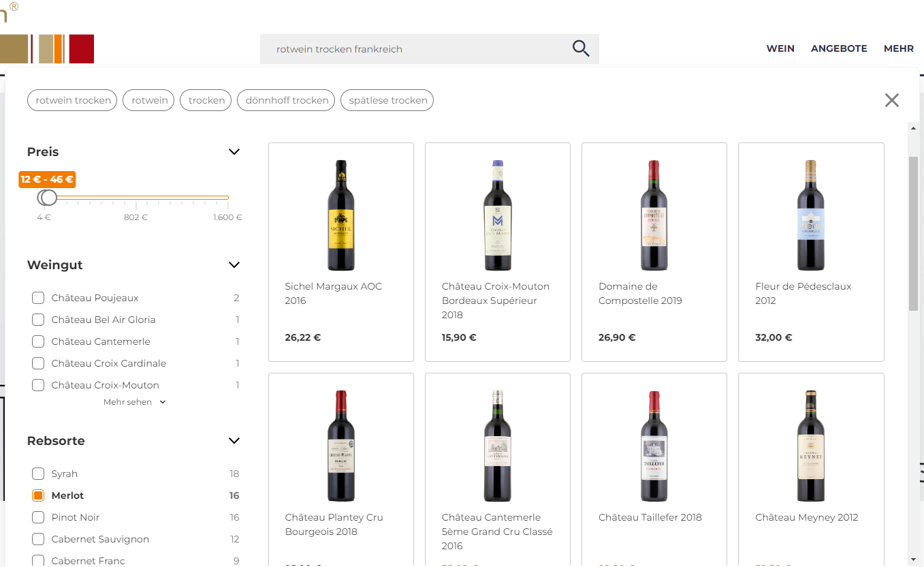Click the 26,90 € price
This screenshot has width=924, height=567.
click(617, 337)
